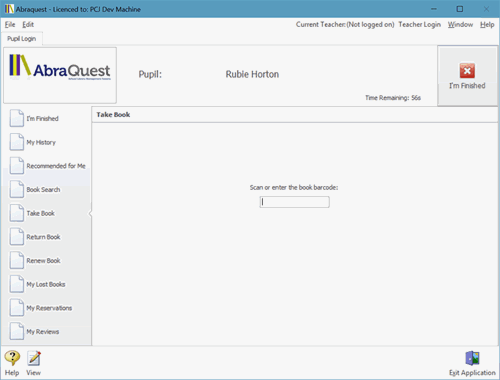
Task: Click the page icon beside Renew Book
Action: click(17, 260)
